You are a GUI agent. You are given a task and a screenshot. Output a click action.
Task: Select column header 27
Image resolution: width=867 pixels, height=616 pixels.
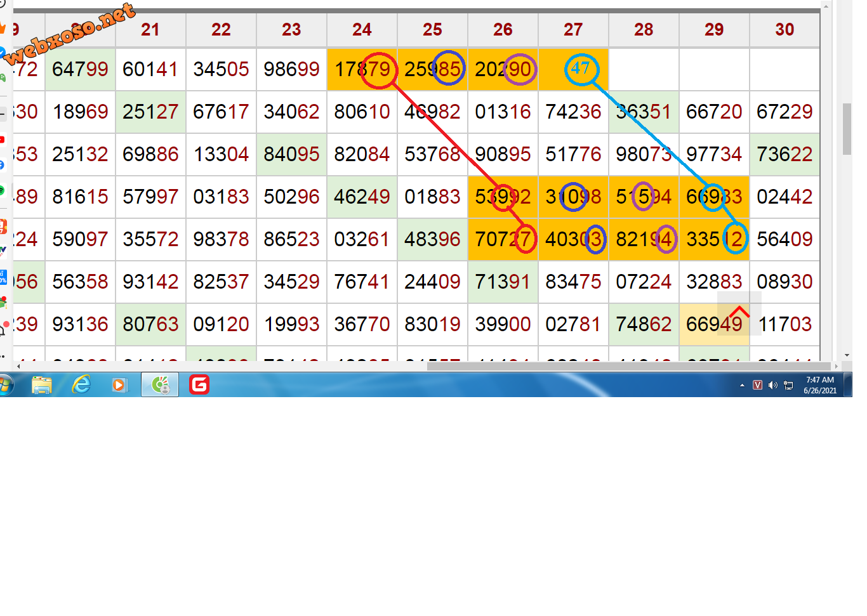(573, 30)
